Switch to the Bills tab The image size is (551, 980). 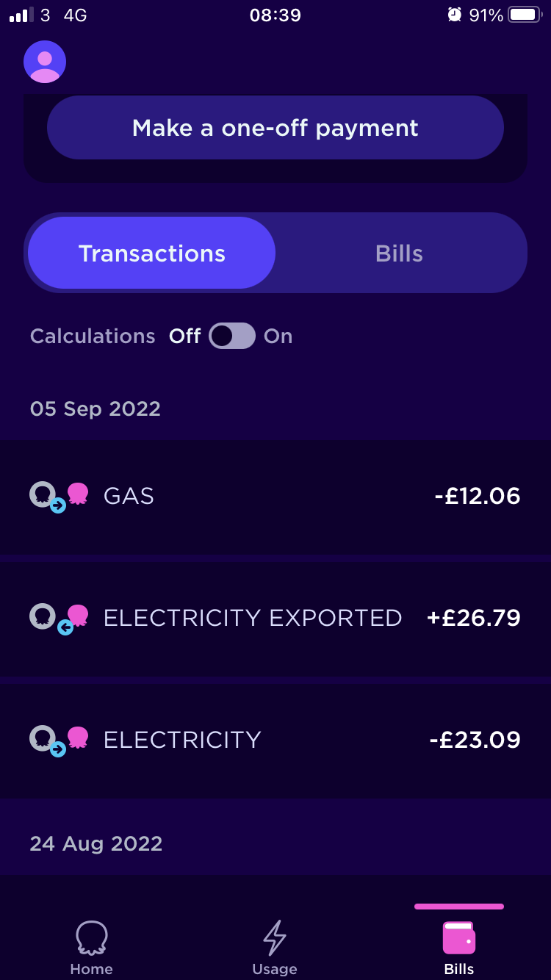coord(399,253)
